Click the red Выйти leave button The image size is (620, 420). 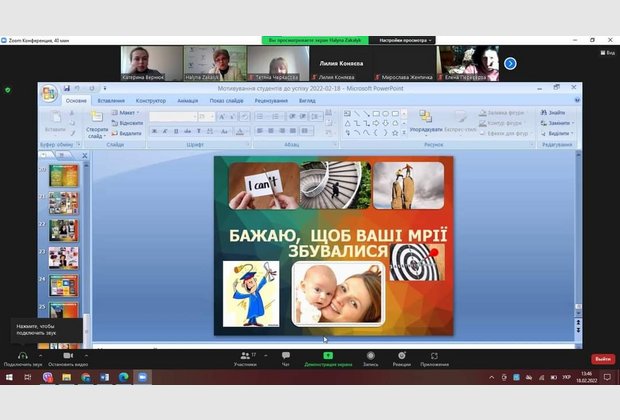pyautogui.click(x=602, y=358)
